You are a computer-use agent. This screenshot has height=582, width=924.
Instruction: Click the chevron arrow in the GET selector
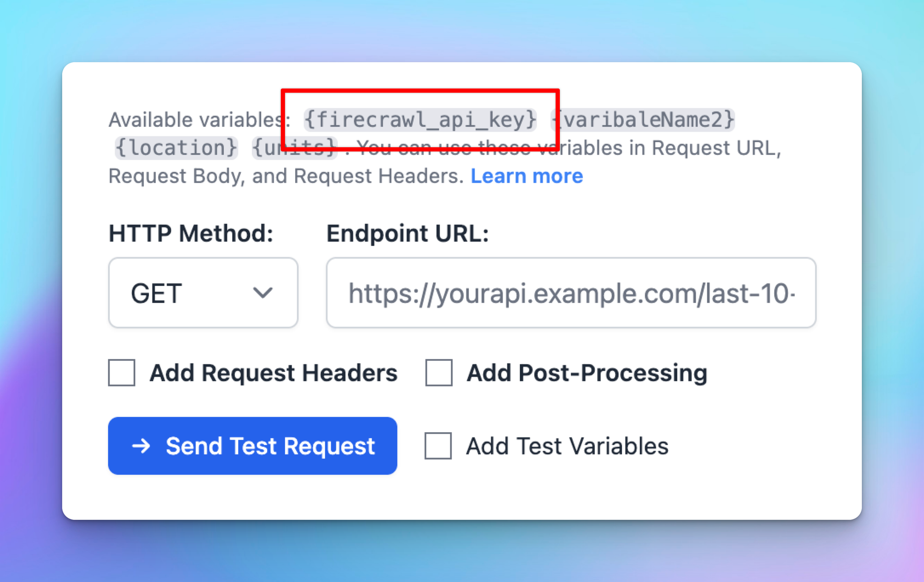(x=263, y=293)
